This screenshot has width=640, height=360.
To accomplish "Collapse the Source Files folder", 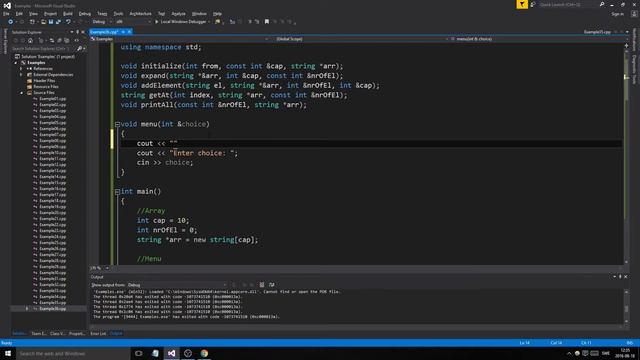I will 22,93.
